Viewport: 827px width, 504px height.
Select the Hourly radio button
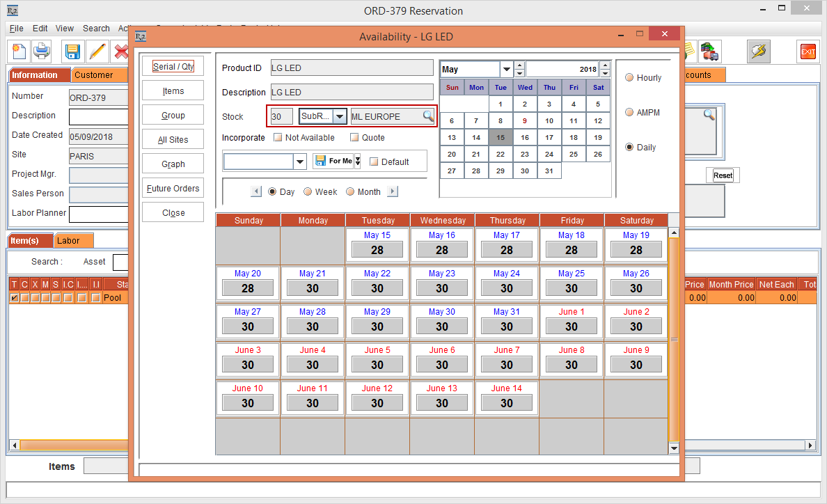pos(629,78)
